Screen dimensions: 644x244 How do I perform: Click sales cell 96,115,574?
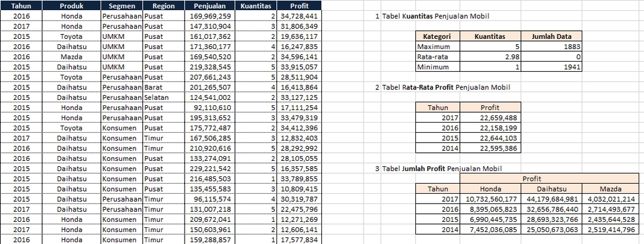[x=210, y=199]
